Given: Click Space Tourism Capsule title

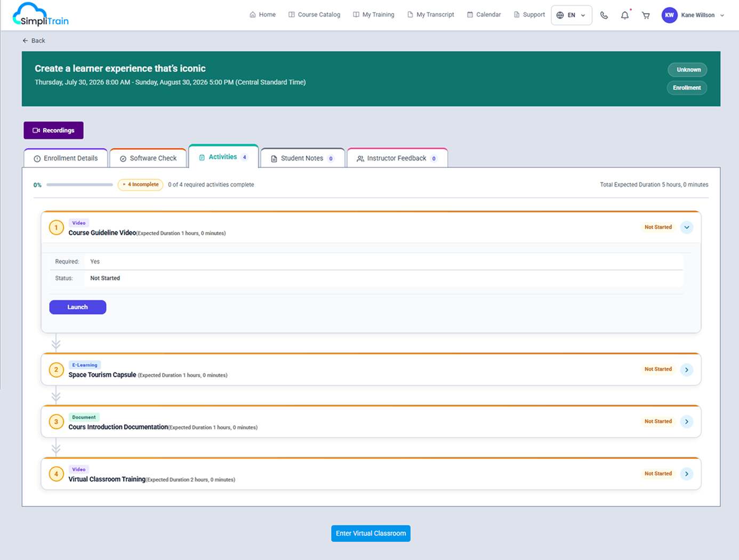Looking at the screenshot, I should tap(102, 375).
